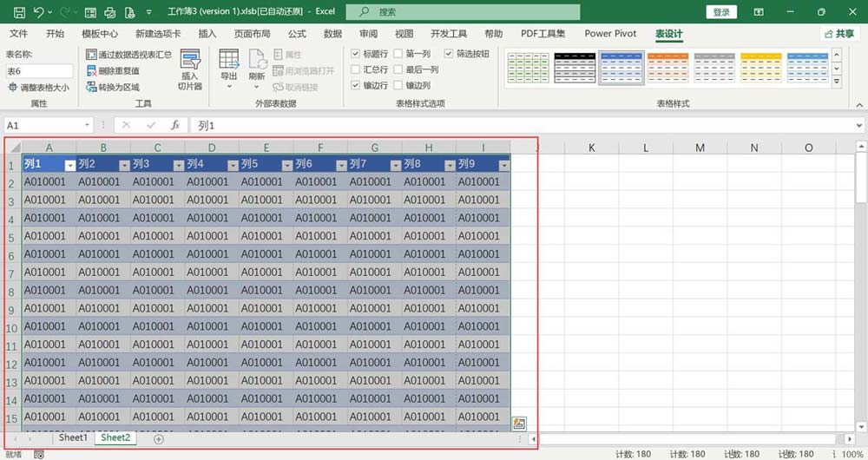Screen dimensions: 868x460
Task: Expand the table styles gallery More arrow
Action: [x=837, y=83]
